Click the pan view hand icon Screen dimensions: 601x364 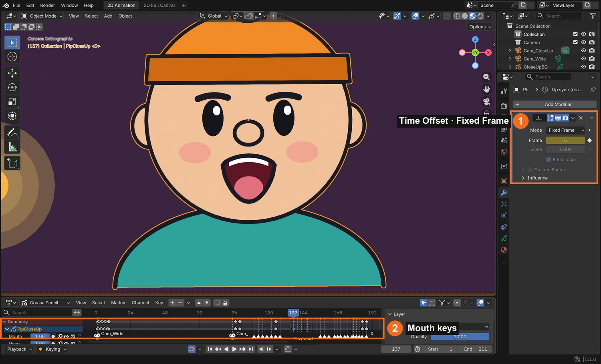[486, 89]
